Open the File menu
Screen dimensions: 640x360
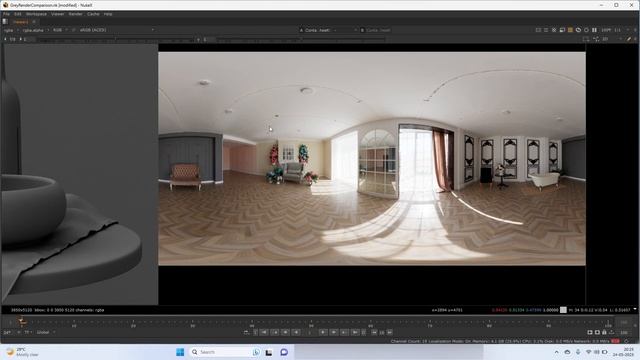tap(7, 14)
